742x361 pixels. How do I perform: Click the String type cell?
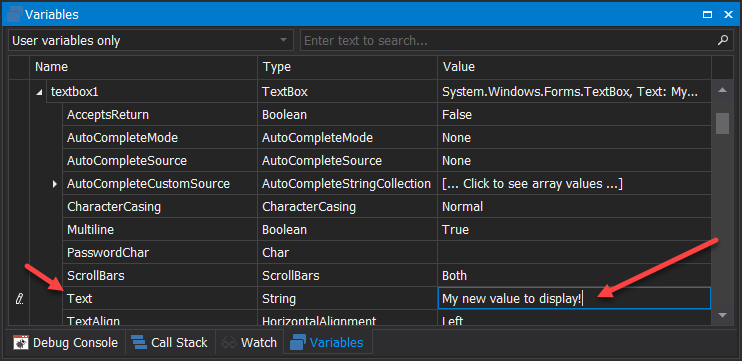pos(348,299)
